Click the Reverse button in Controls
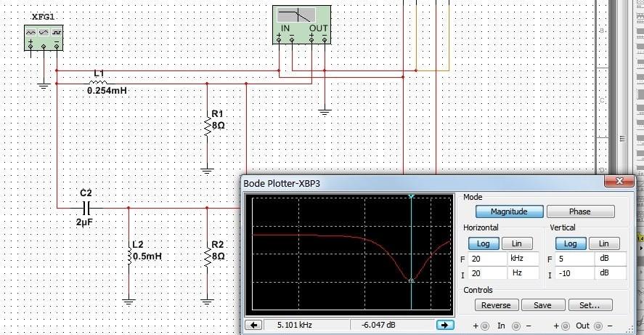This screenshot has height=335, width=644. (x=496, y=305)
